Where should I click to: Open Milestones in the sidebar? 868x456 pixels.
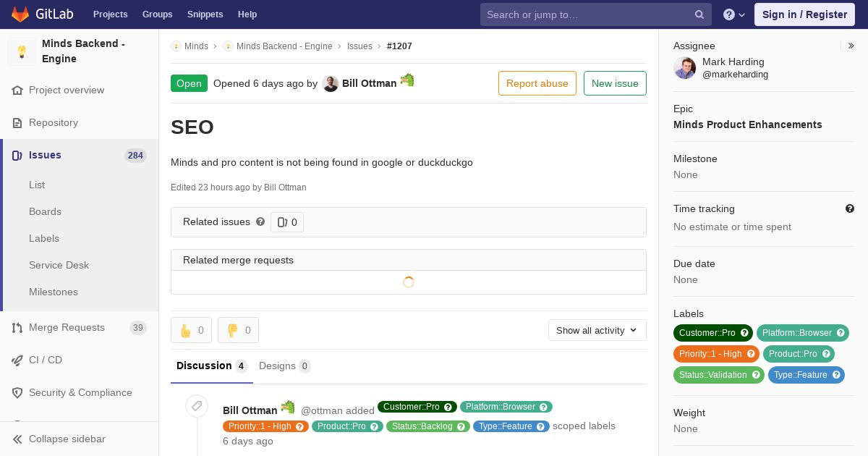click(54, 292)
